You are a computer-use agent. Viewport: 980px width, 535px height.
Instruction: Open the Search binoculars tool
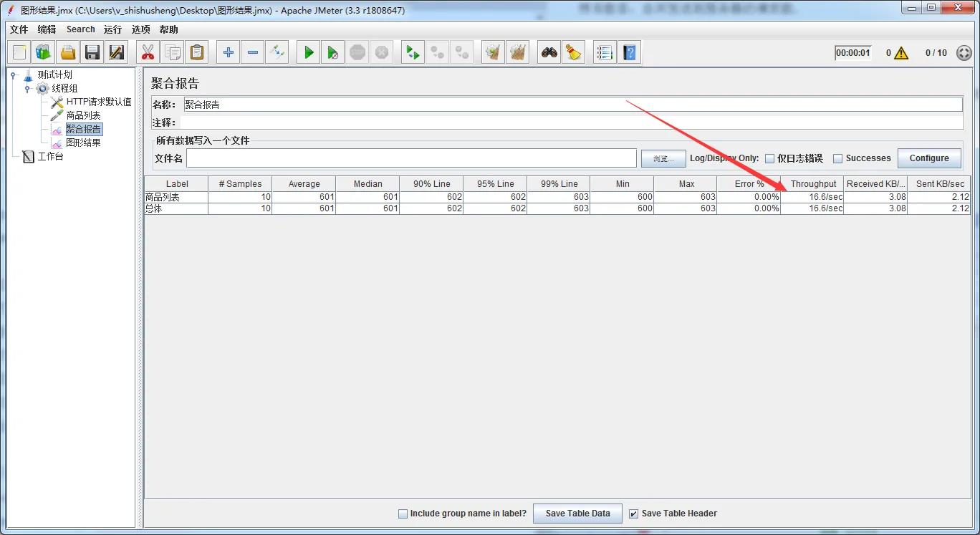[549, 52]
